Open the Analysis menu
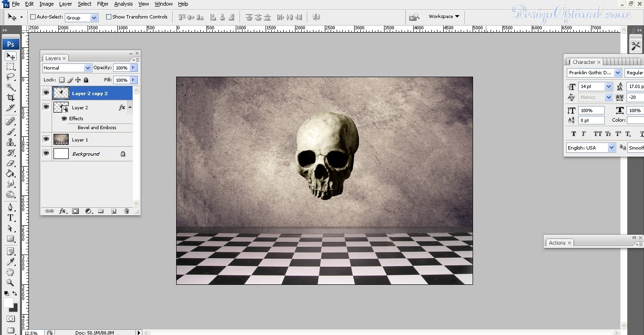The width and height of the screenshot is (644, 335). point(124,4)
